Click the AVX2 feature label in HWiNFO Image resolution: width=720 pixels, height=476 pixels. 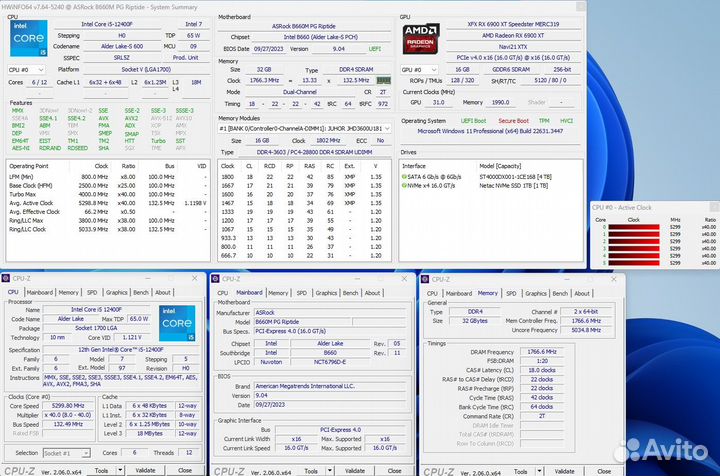(131, 118)
